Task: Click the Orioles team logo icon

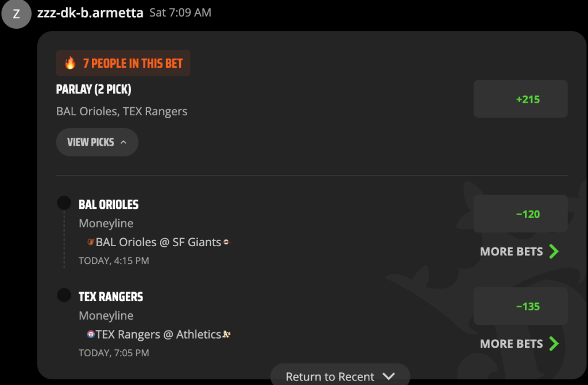Action: tap(90, 242)
